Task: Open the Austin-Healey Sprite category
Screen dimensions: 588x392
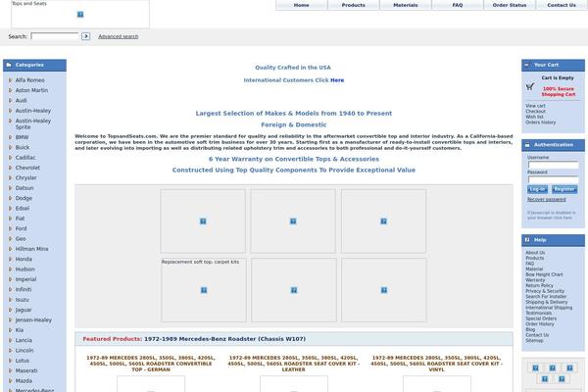Action: [x=33, y=123]
